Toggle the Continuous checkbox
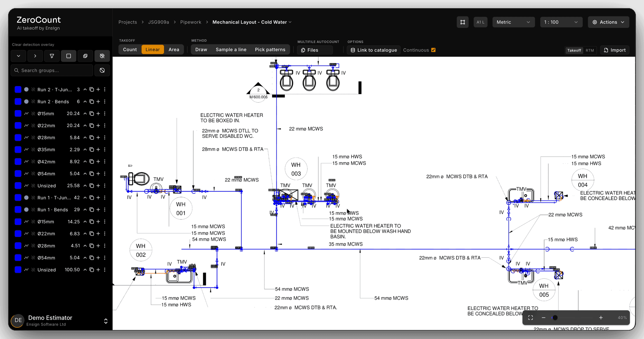The image size is (644, 339). (x=433, y=50)
